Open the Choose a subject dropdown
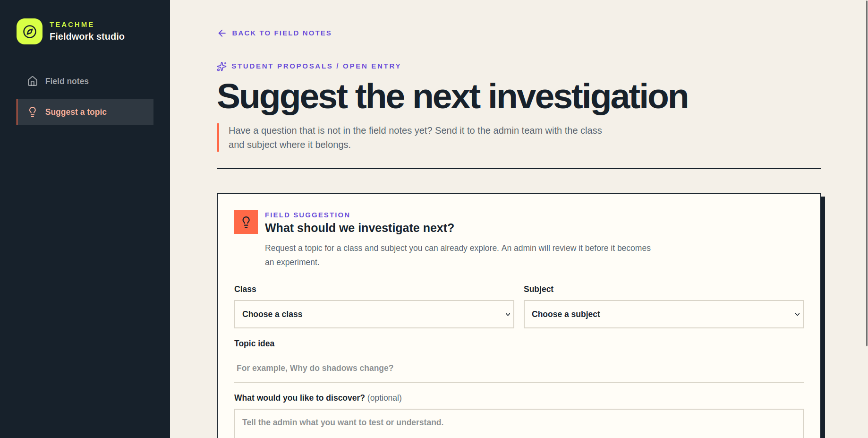The width and height of the screenshot is (868, 438). [664, 314]
